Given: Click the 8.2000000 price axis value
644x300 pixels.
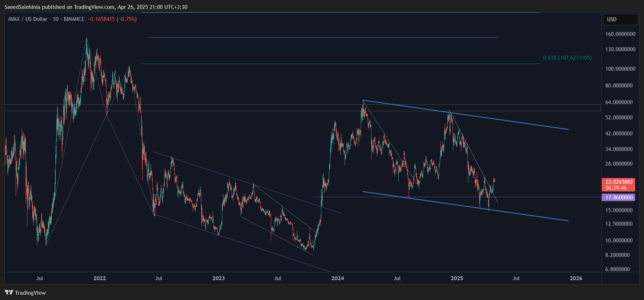Looking at the screenshot, I should tap(617, 255).
